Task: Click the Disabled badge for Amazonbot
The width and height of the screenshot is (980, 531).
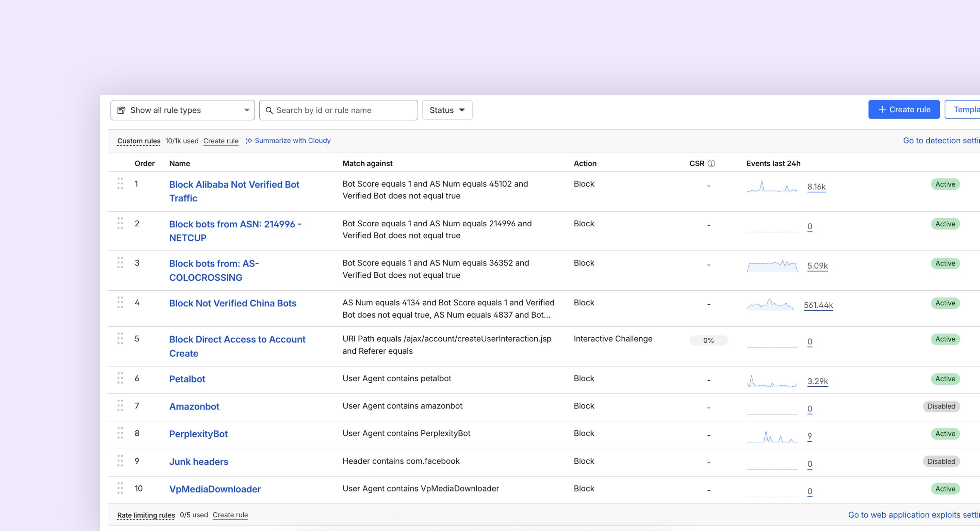Action: point(941,406)
